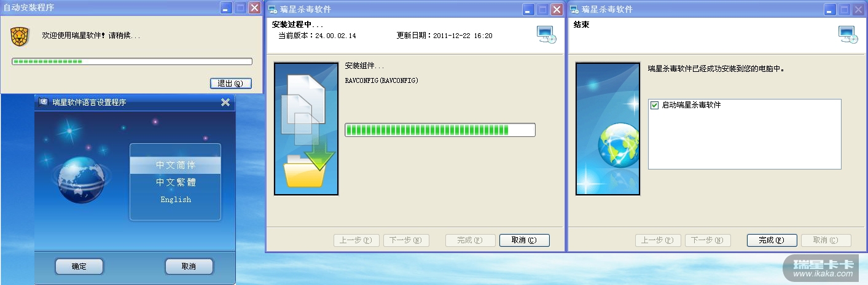Click the successful installation message text
Viewport: 868px width, 285px height.
point(717,69)
